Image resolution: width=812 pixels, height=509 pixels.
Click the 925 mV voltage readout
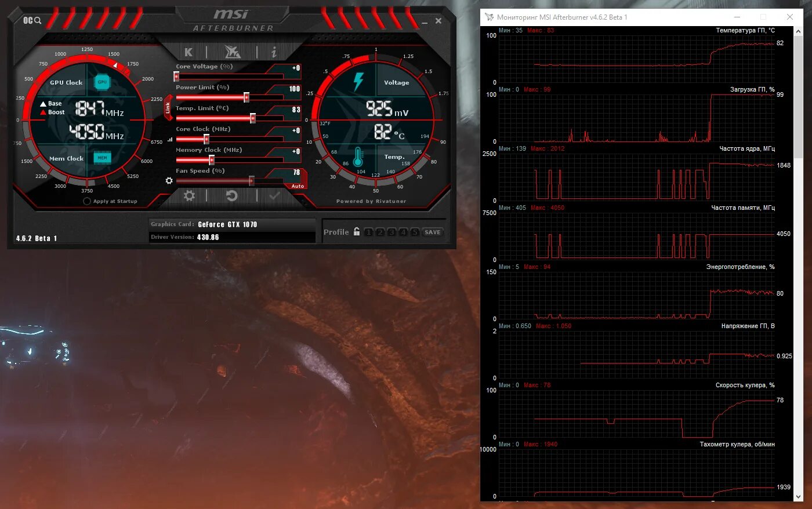pos(387,109)
